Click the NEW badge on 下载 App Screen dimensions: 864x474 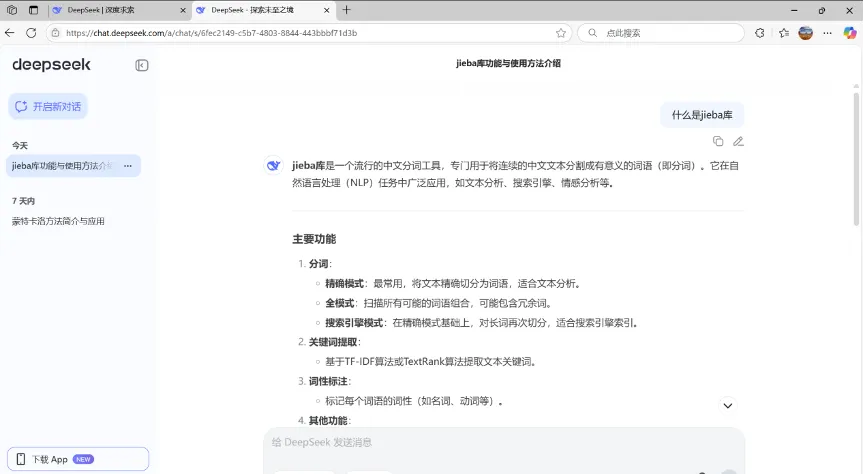[83, 459]
